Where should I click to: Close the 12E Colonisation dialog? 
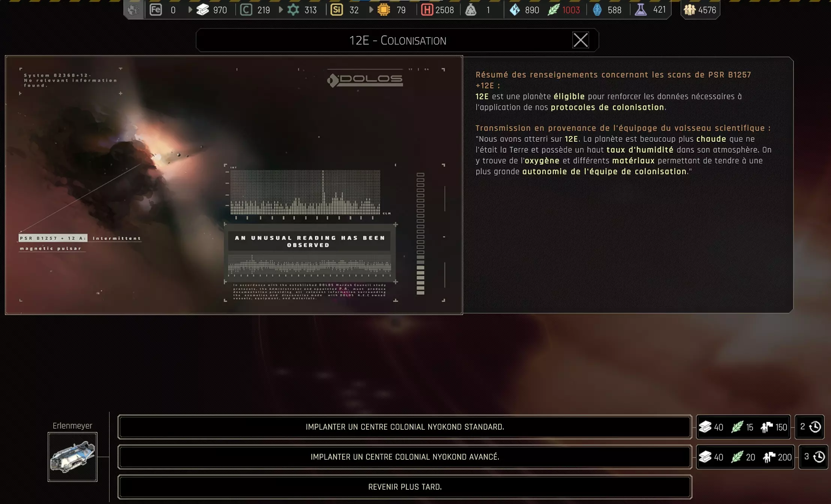(x=580, y=40)
